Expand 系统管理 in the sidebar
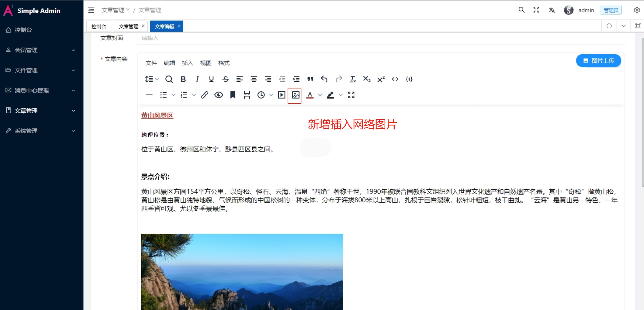 pos(42,131)
